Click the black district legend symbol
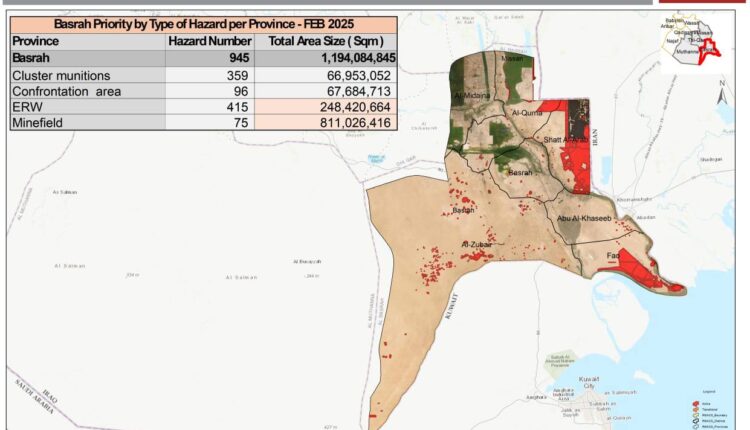750x430 pixels. [x=695, y=421]
